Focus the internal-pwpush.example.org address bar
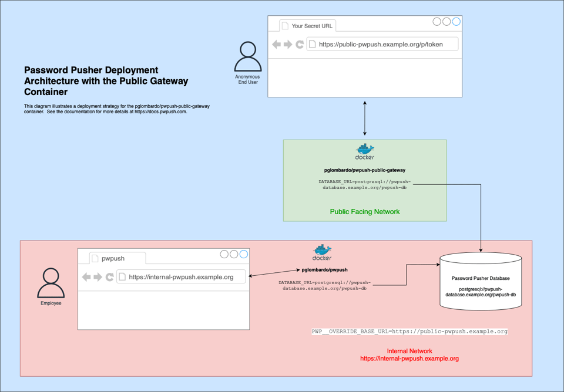 click(x=181, y=277)
